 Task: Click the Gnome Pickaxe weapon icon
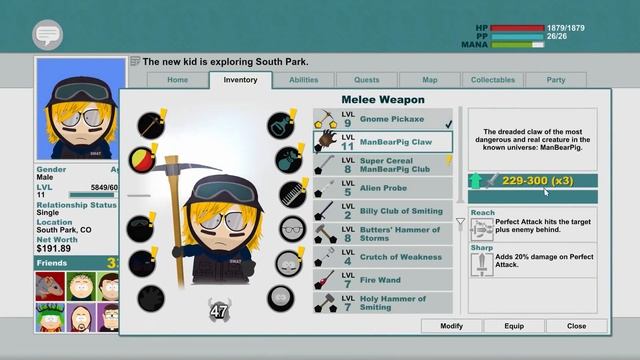pos(325,119)
